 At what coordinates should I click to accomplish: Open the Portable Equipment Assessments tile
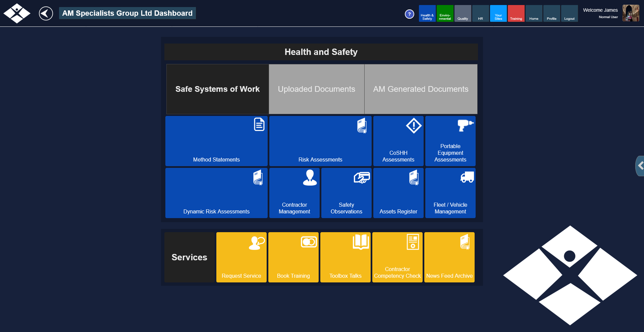(x=450, y=141)
